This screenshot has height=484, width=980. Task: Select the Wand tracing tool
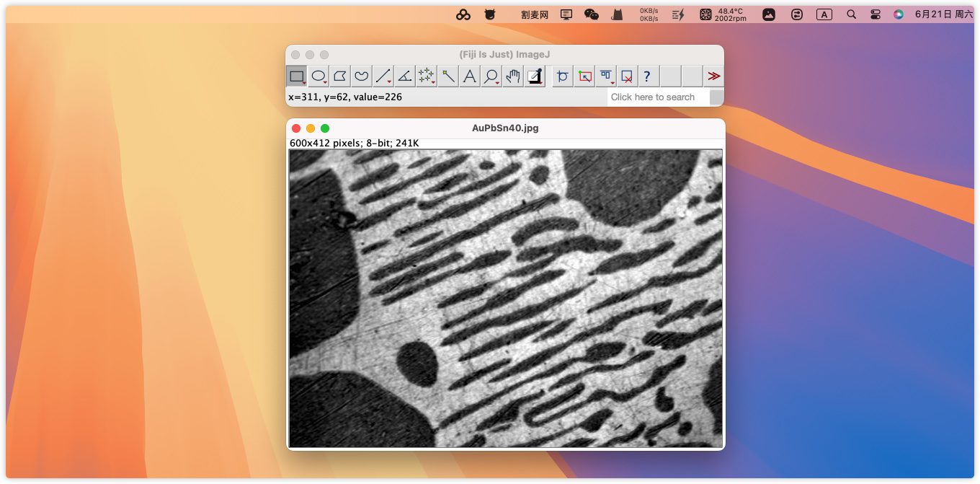click(x=448, y=76)
